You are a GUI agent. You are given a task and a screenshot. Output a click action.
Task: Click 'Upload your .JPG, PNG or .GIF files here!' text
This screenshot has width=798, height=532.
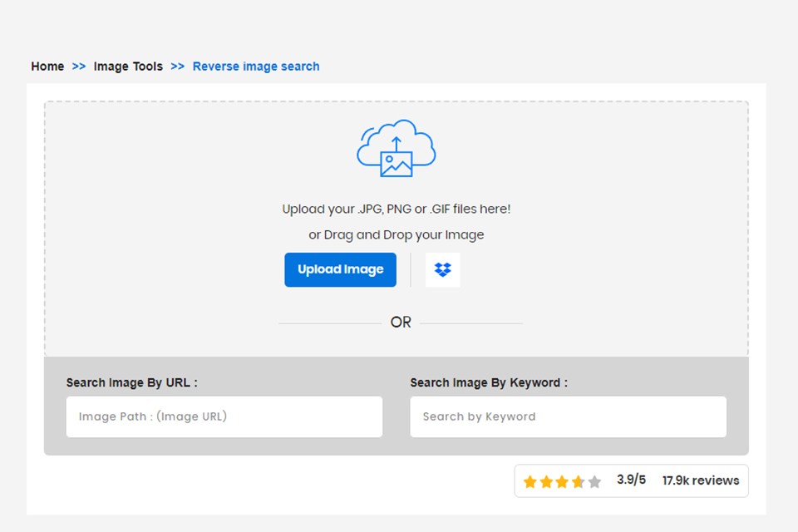(x=397, y=209)
